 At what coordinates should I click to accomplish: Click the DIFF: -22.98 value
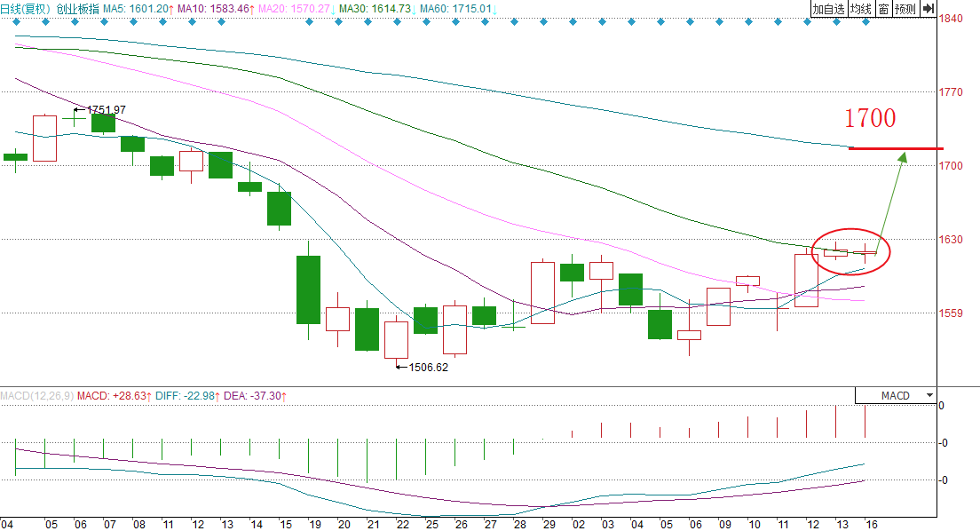click(188, 396)
